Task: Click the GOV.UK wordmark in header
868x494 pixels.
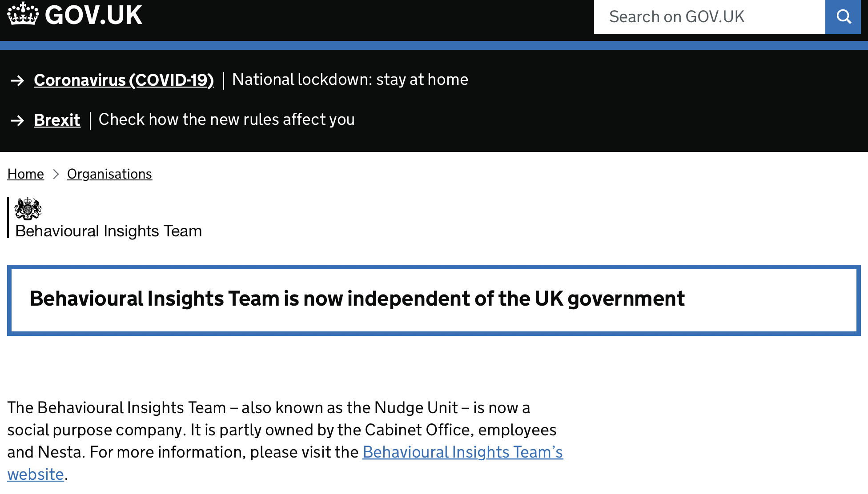Action: coord(93,15)
